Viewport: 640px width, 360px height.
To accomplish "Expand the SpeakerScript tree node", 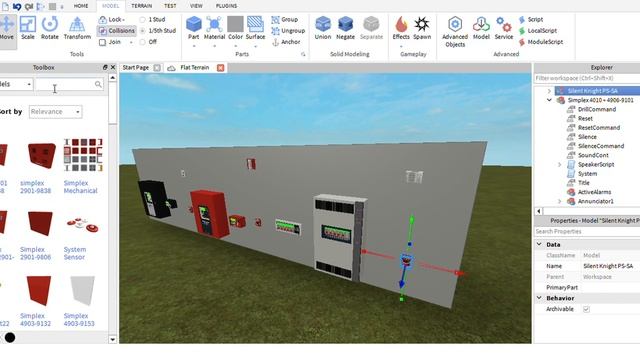I will tap(560, 164).
